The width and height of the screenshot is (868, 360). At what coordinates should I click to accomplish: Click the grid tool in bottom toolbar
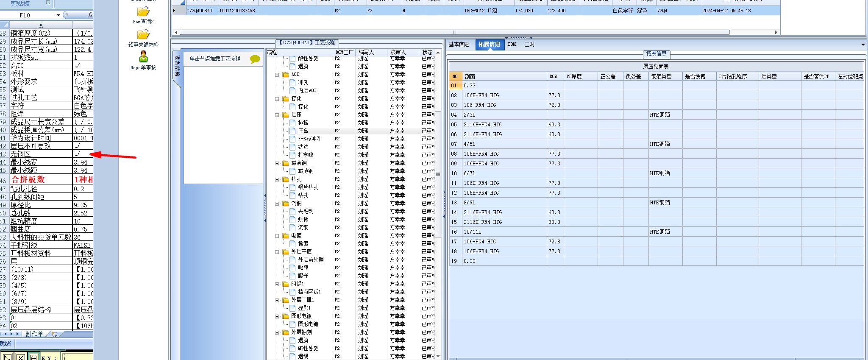pos(34,357)
